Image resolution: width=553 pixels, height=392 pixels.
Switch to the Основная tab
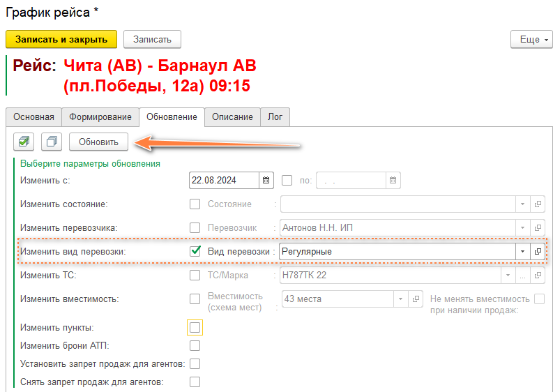pyautogui.click(x=33, y=117)
